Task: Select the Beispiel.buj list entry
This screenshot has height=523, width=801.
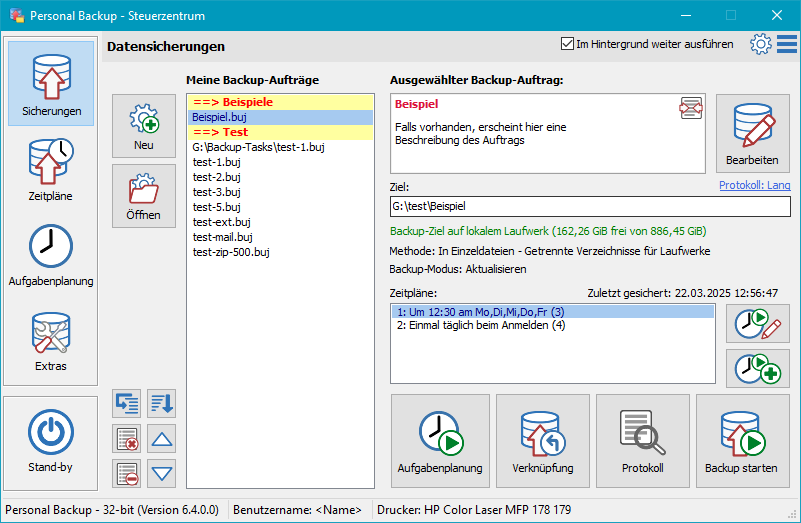Action: [x=280, y=117]
